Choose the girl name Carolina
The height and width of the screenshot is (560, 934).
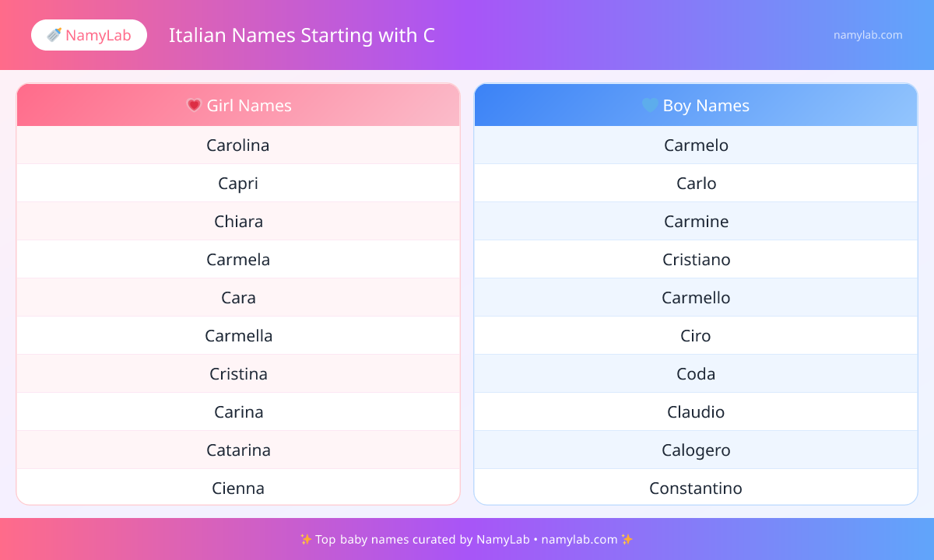(x=238, y=145)
